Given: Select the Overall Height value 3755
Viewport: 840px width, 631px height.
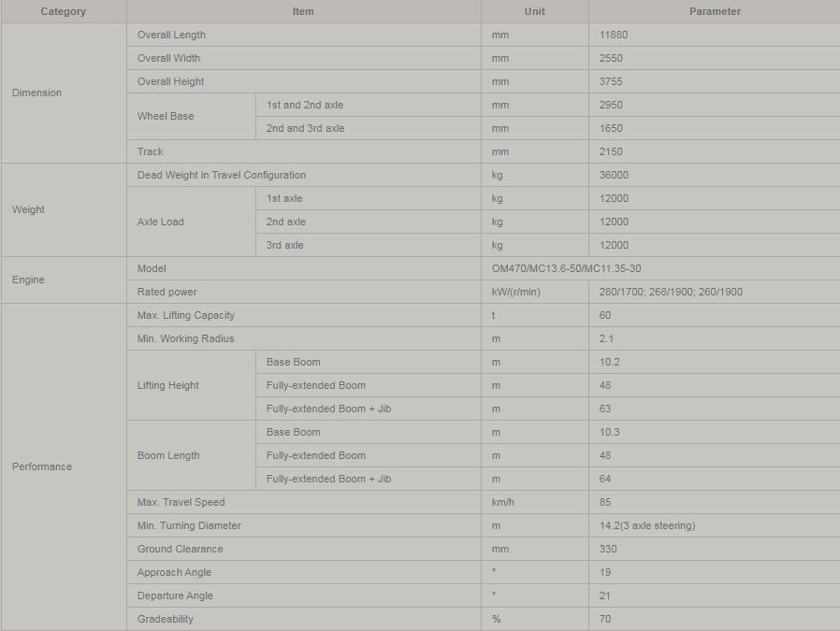Looking at the screenshot, I should point(611,81).
